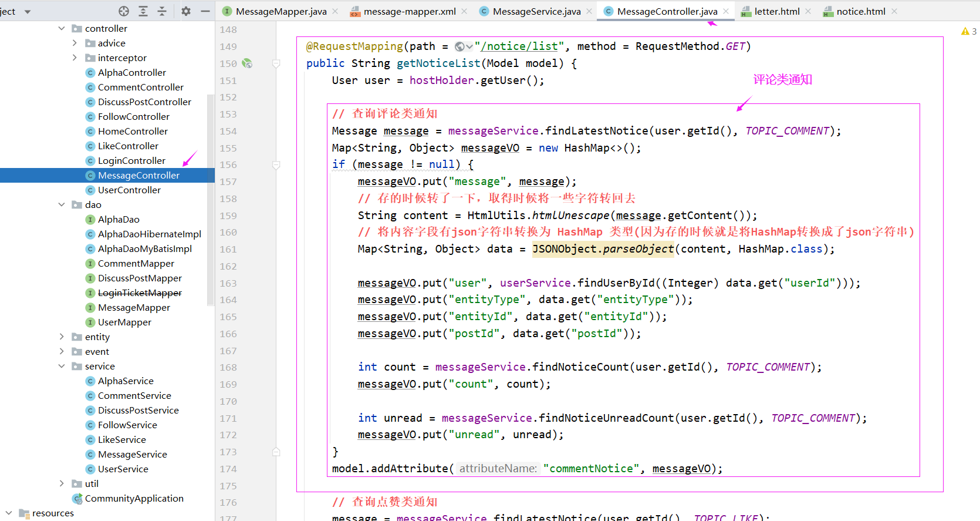Image resolution: width=980 pixels, height=521 pixels.
Task: Click the MessageService class icon in tree
Action: tap(90, 454)
